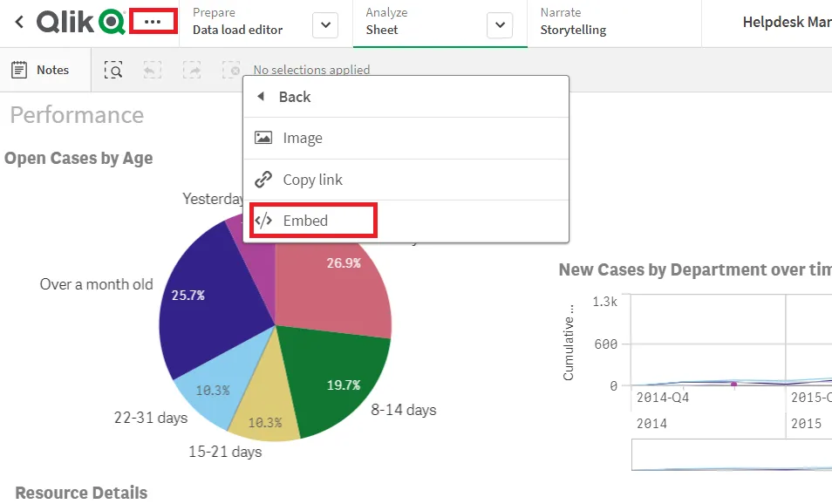The width and height of the screenshot is (832, 504).
Task: Click the Image icon in the context menu
Action: 263,138
